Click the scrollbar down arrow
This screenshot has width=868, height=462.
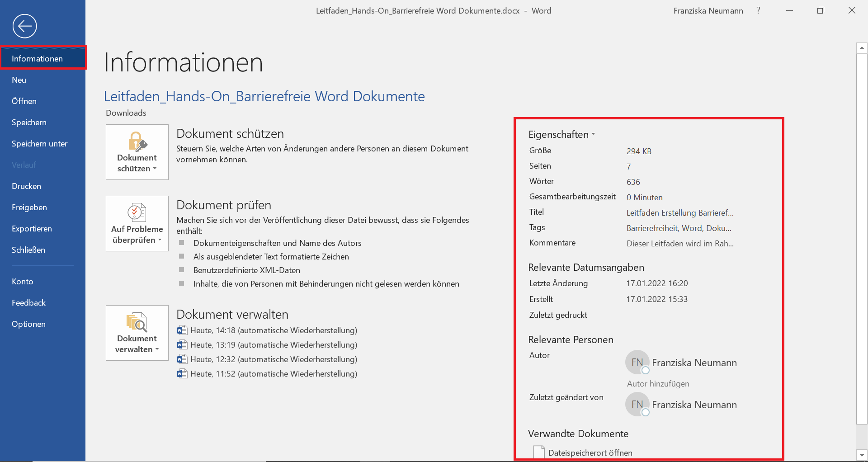click(862, 454)
